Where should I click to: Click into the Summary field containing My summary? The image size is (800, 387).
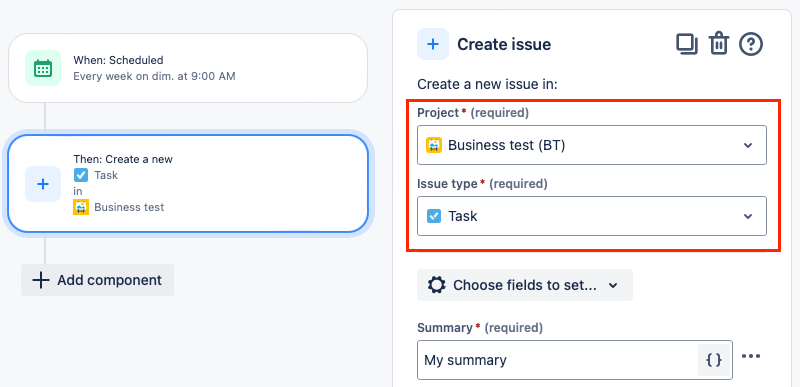559,360
